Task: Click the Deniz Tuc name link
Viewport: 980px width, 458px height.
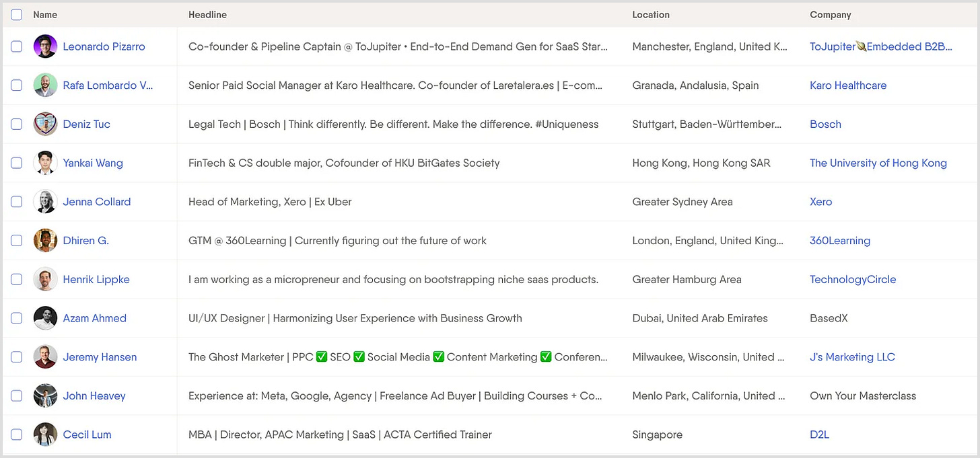Action: (86, 124)
